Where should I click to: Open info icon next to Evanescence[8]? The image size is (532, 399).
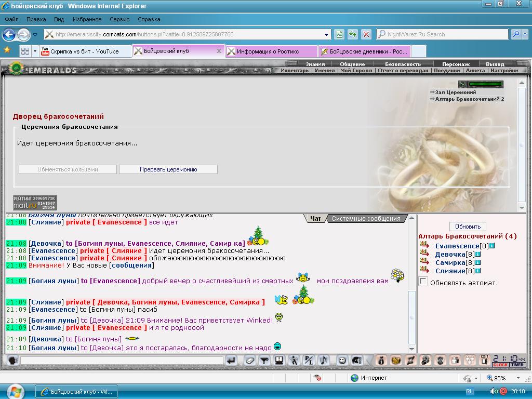(x=491, y=246)
